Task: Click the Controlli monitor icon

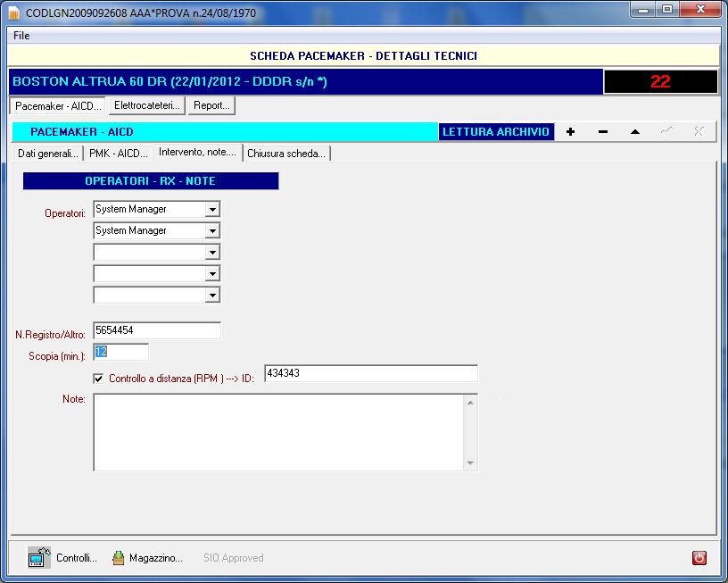Action: (x=39, y=557)
